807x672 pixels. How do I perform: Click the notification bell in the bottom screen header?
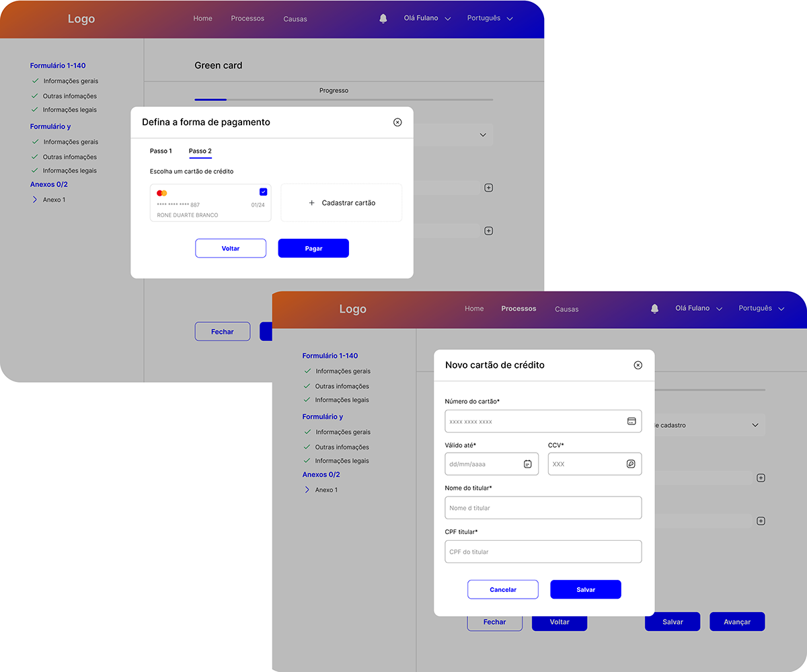point(655,309)
